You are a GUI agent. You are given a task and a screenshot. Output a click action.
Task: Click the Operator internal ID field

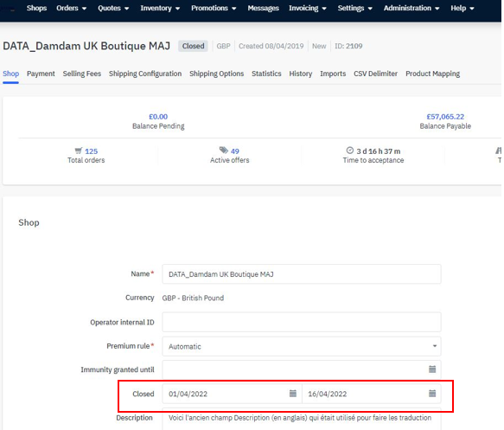[302, 322]
